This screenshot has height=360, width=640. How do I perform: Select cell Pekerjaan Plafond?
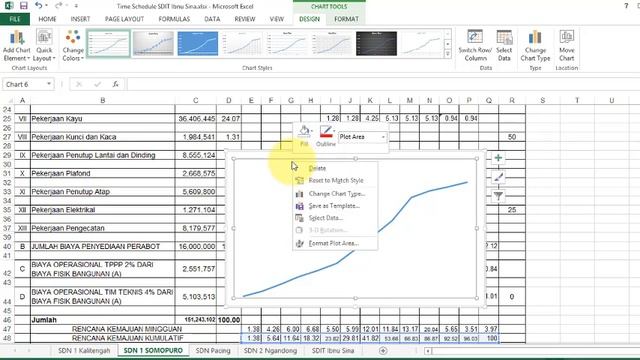pyautogui.click(x=103, y=173)
